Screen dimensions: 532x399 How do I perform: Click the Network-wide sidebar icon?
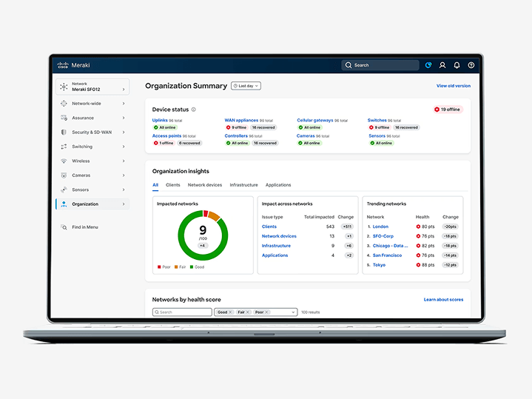click(64, 103)
